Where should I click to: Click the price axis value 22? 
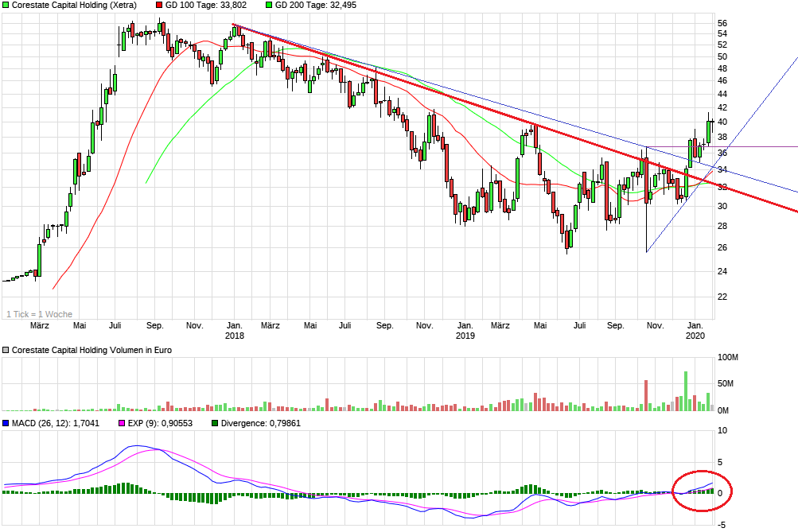pos(722,297)
